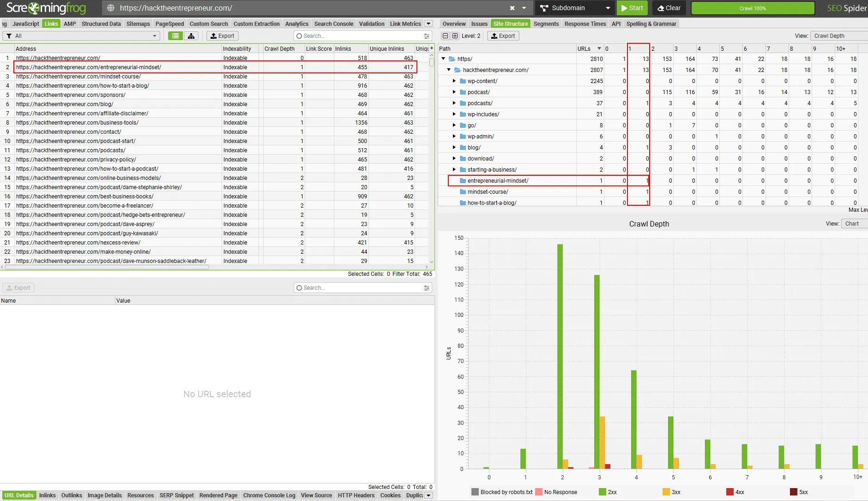
Task: Open lower search box filter settings icon
Action: pos(427,288)
